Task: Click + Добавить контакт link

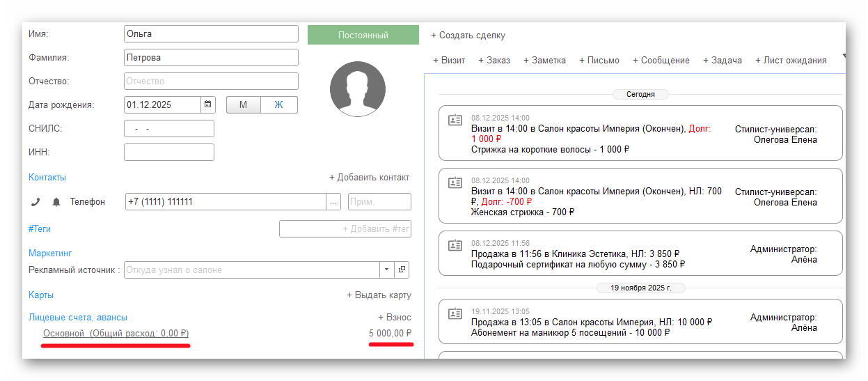Action: pyautogui.click(x=369, y=178)
